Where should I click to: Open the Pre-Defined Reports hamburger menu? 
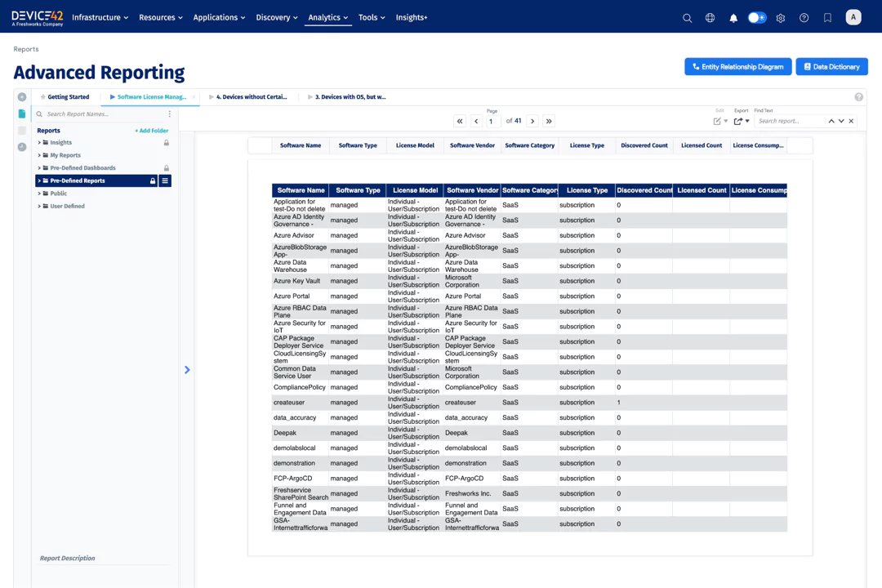(165, 180)
